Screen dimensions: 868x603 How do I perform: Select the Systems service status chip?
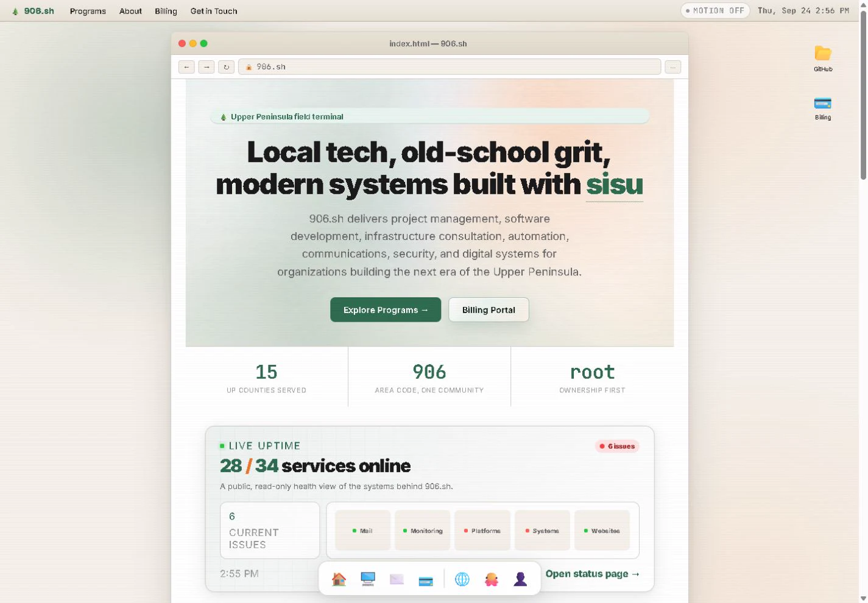click(542, 531)
